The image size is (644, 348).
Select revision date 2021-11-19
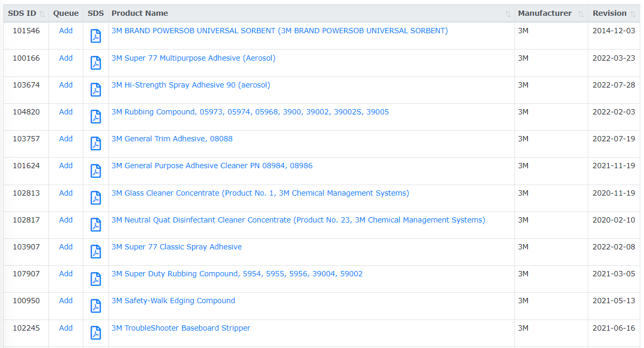pyautogui.click(x=614, y=166)
